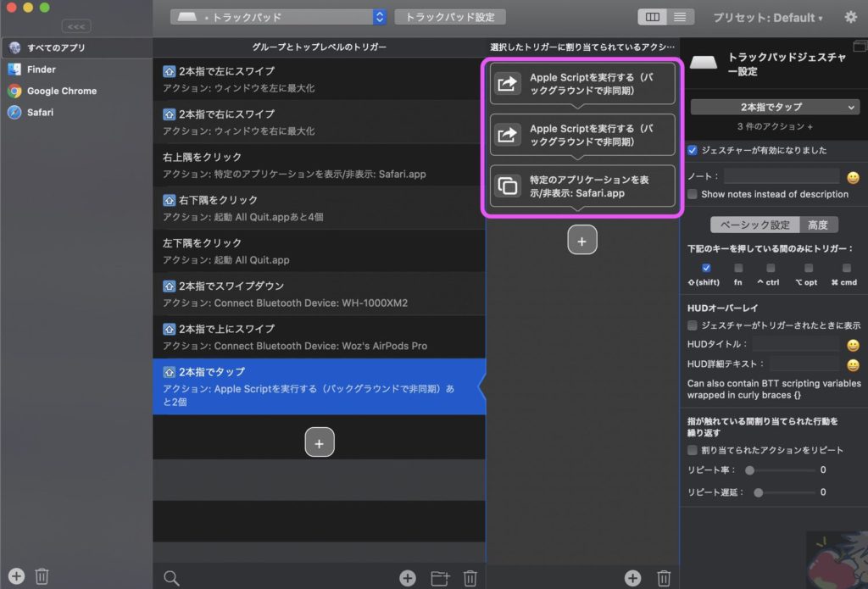Image resolution: width=868 pixels, height=589 pixels.
Task: Click the folder icon to create a group
Action: [440, 577]
